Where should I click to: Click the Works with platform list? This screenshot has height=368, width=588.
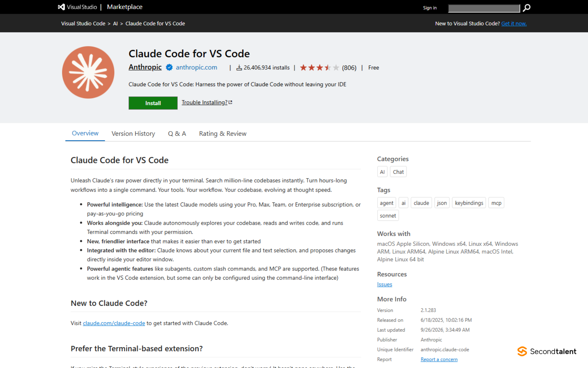pos(448,252)
